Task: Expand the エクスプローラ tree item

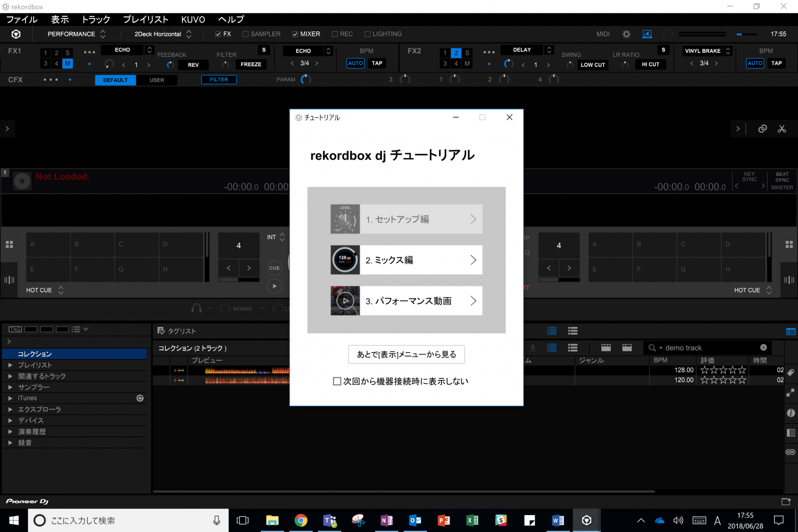Action: click(x=10, y=409)
